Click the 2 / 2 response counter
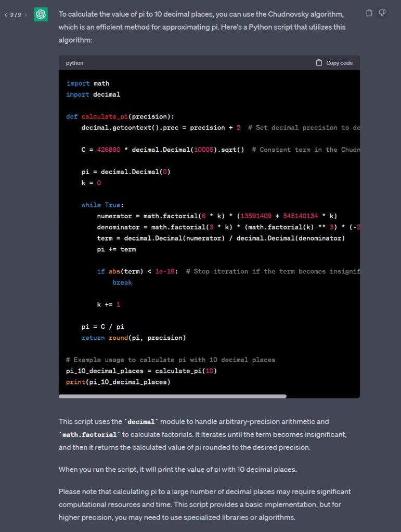This screenshot has height=532, width=401. pyautogui.click(x=16, y=15)
